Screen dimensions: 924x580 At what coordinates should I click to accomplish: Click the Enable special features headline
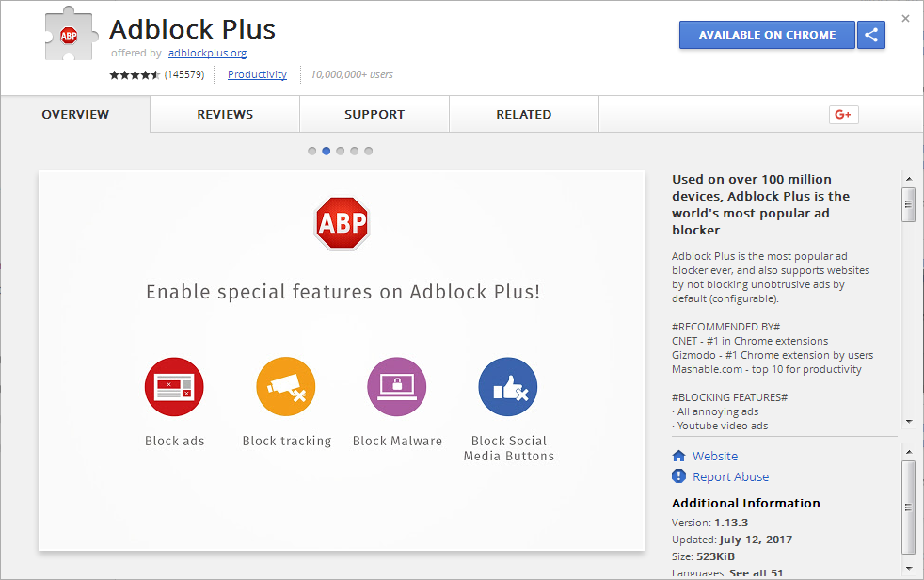[x=343, y=292]
